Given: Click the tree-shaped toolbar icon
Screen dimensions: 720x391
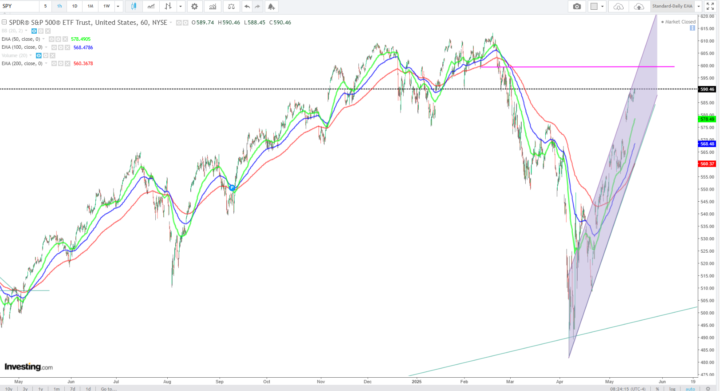Looking at the screenshot, I should pyautogui.click(x=271, y=6).
